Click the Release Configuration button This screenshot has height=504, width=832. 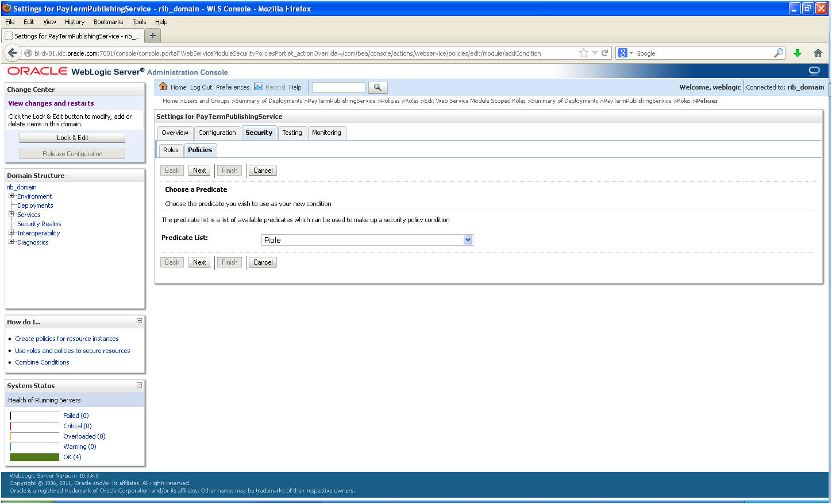(x=72, y=154)
